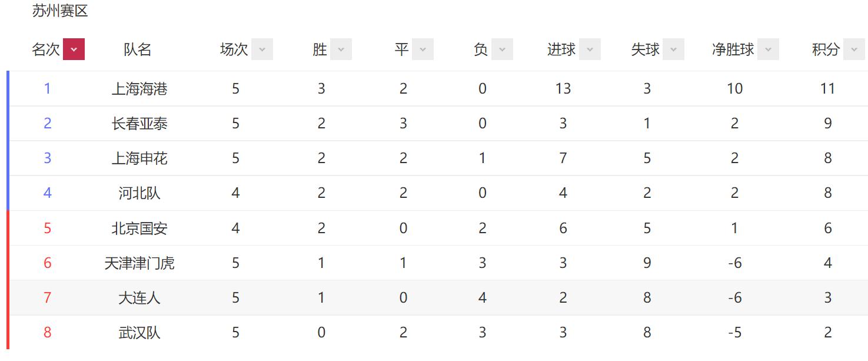Select the 河北队 row
Viewport: 868px width, 361px height.
[x=438, y=193]
